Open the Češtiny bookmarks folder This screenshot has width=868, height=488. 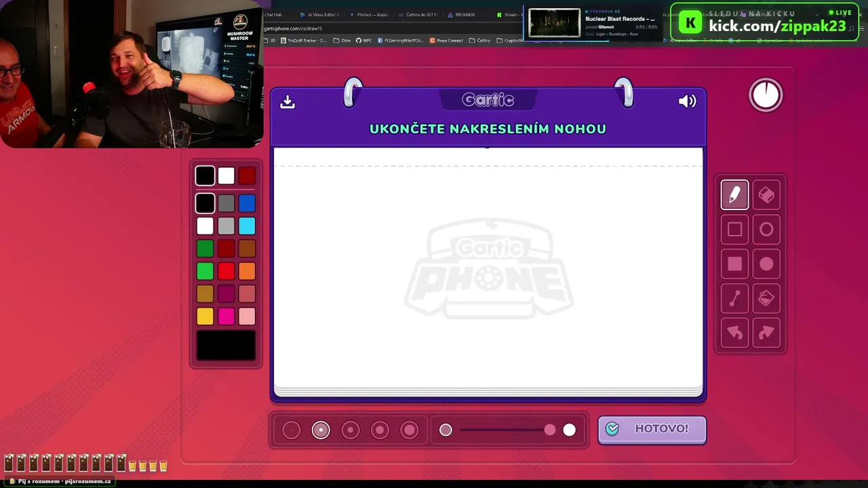480,41
